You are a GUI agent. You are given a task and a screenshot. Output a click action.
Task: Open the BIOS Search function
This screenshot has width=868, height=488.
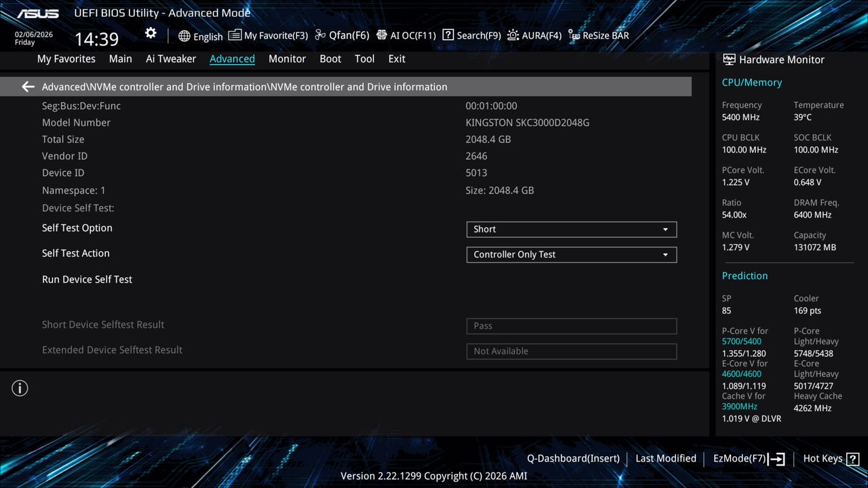(x=471, y=35)
